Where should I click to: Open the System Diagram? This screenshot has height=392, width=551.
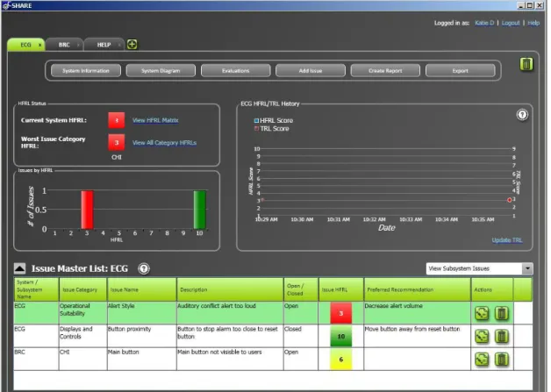coord(161,71)
